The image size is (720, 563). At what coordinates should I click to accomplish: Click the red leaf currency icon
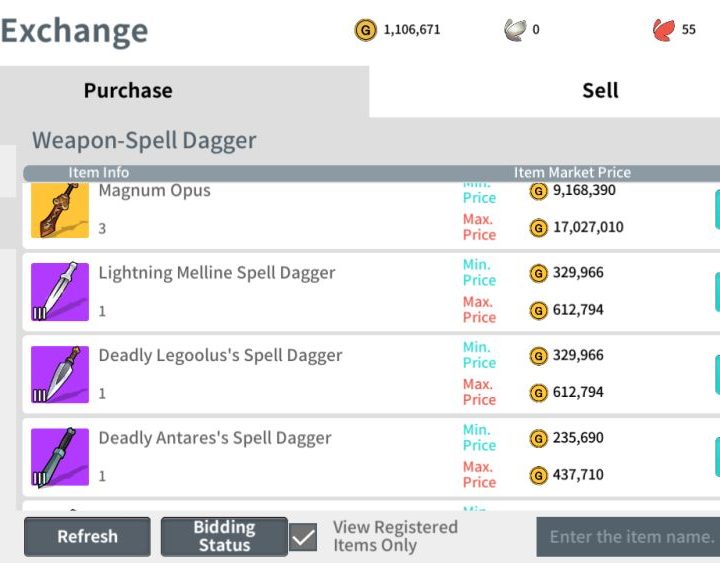point(663,30)
